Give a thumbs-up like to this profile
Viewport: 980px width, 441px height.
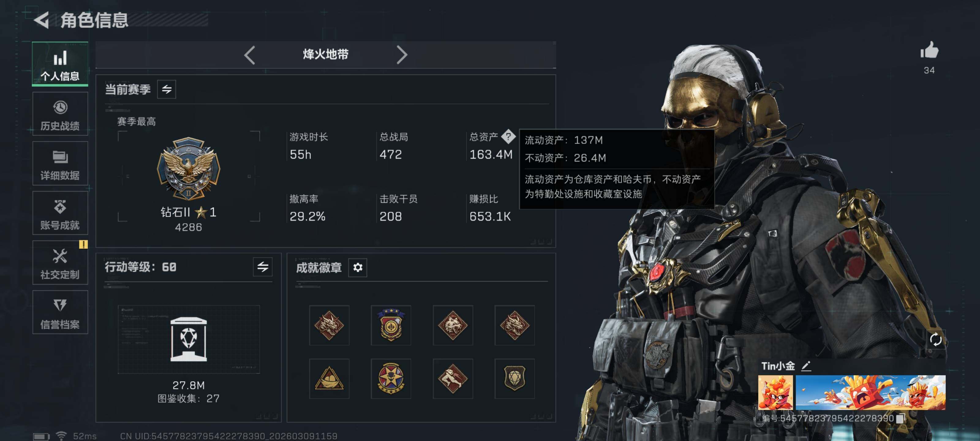click(929, 50)
